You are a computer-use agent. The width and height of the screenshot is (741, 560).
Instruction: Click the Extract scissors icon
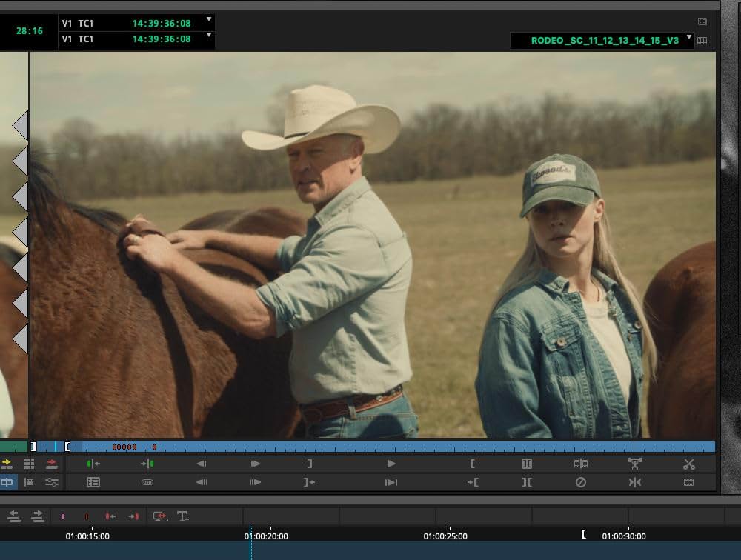pos(689,464)
